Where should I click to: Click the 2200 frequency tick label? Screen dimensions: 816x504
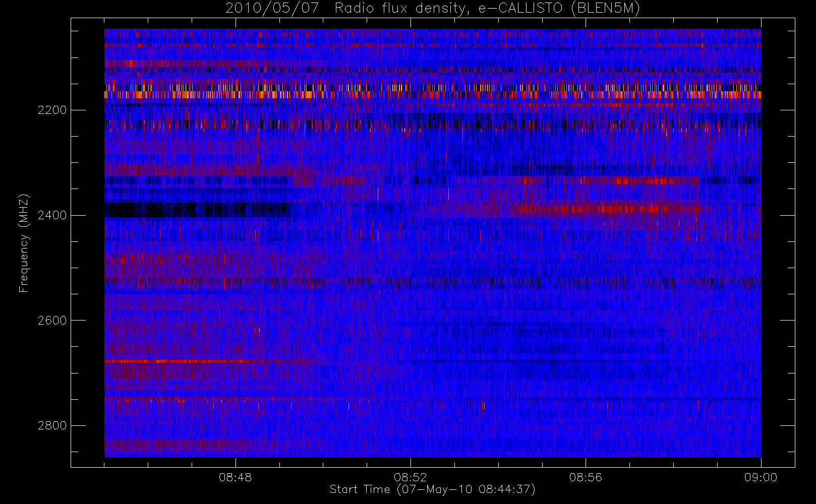(52, 110)
